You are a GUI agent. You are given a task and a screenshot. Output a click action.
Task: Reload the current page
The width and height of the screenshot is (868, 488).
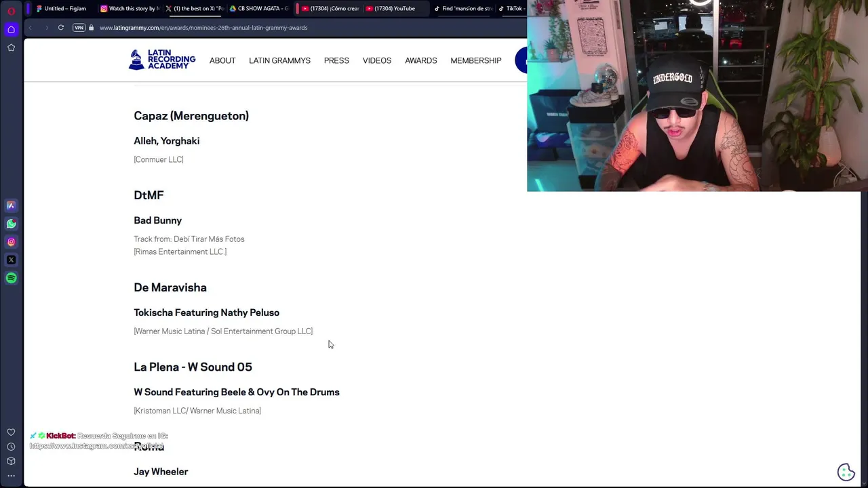click(x=61, y=28)
